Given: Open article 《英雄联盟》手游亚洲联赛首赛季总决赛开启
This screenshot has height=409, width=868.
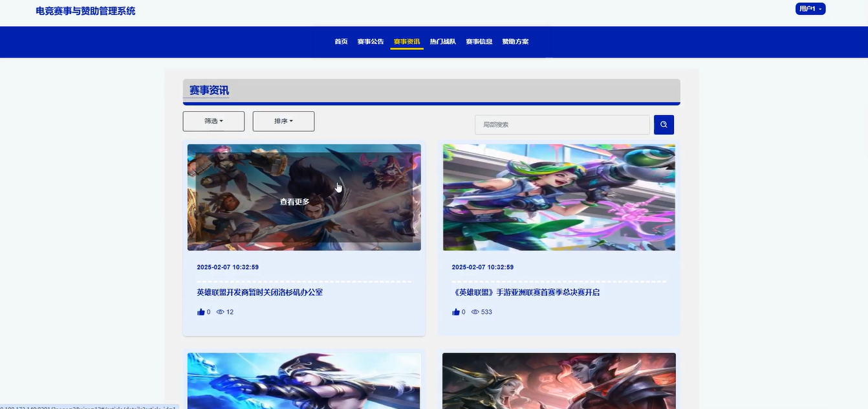Looking at the screenshot, I should click(526, 293).
